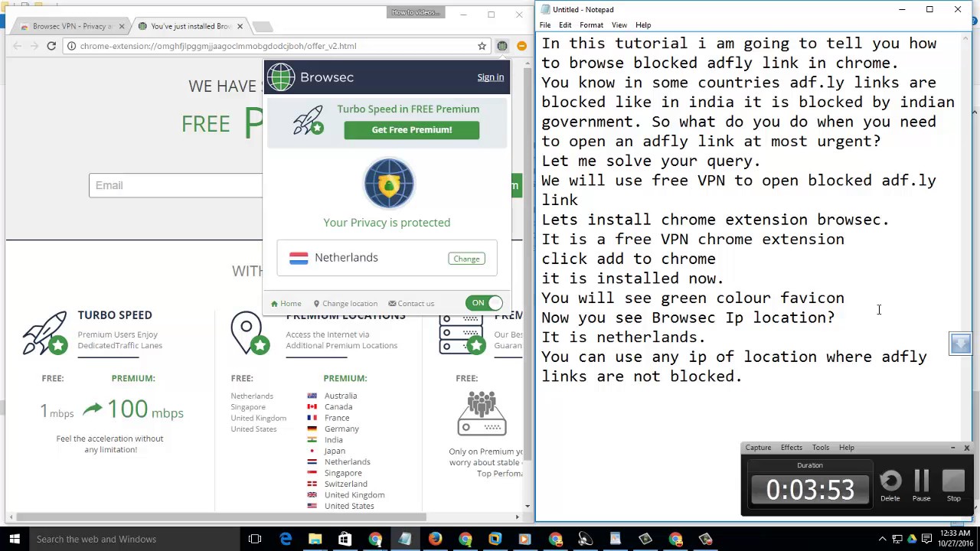Screen dimensions: 980x551
Task: Click the Email input field
Action: [x=175, y=185]
